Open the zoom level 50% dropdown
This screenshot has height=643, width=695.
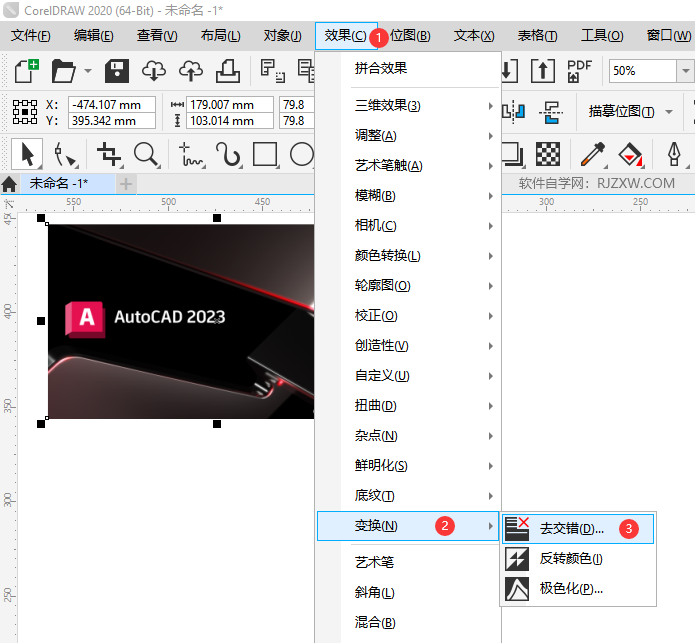(685, 71)
